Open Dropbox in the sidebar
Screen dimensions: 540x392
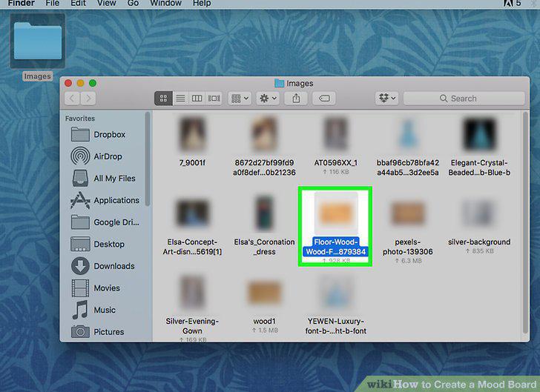(x=98, y=135)
